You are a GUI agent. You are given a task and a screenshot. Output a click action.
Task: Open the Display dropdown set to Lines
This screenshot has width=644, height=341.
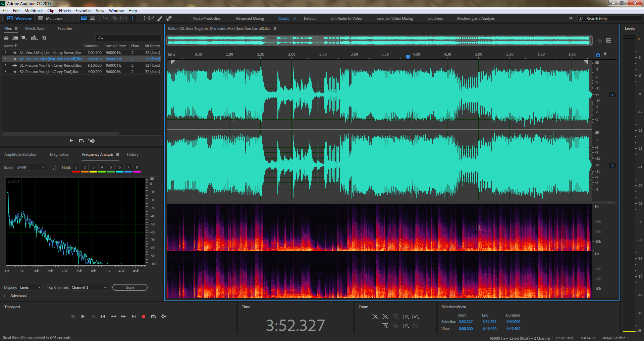pos(30,287)
